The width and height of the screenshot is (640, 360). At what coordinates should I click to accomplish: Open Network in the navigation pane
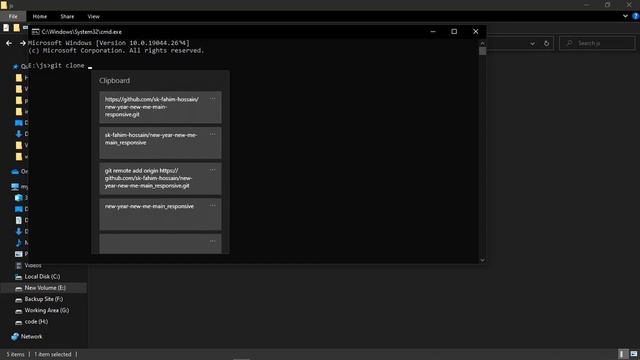(x=31, y=336)
